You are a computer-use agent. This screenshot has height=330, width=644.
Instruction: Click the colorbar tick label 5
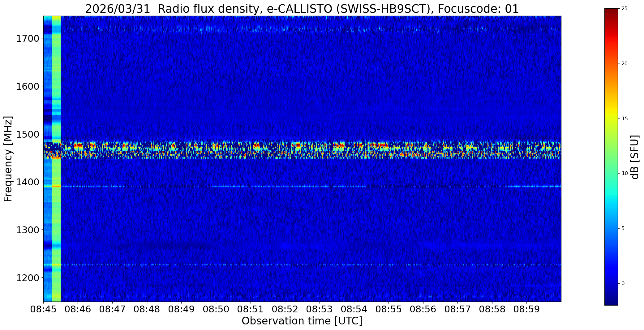(623, 229)
